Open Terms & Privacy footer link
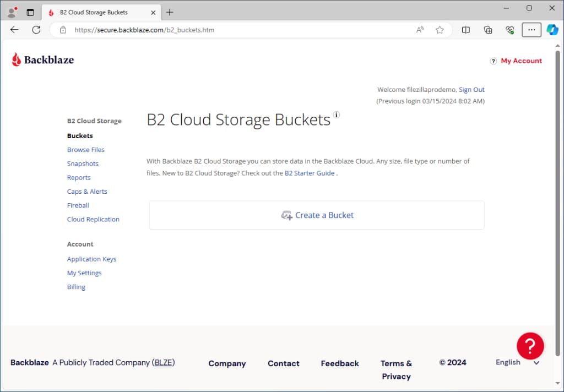564x392 pixels. 397,370
